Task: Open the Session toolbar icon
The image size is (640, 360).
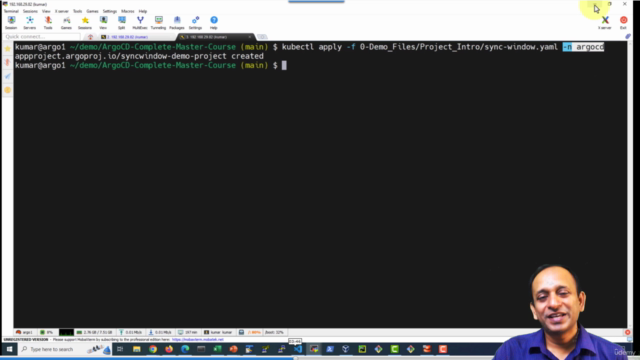Action: coord(11,22)
